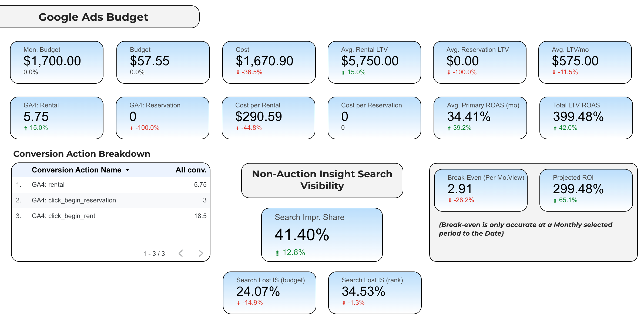Click green up arrow under Total LTV ROAS

coord(555,128)
